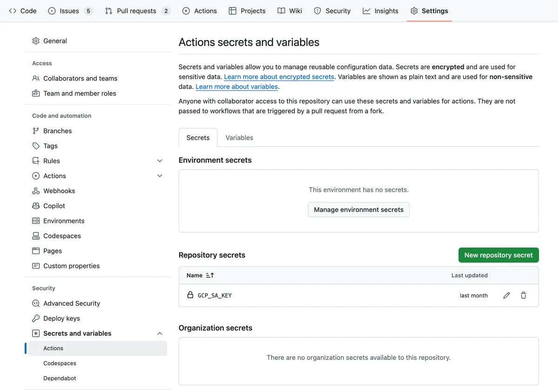Click the Pull requests icon in top nav
558x392 pixels.
[109, 11]
